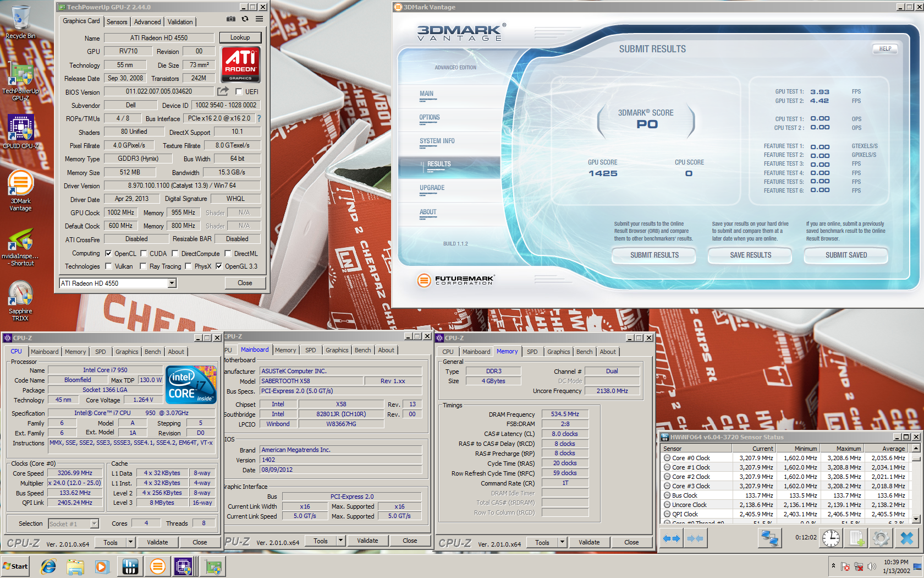
Task: Switch to Validation tab in GPU-Z
Action: [180, 22]
